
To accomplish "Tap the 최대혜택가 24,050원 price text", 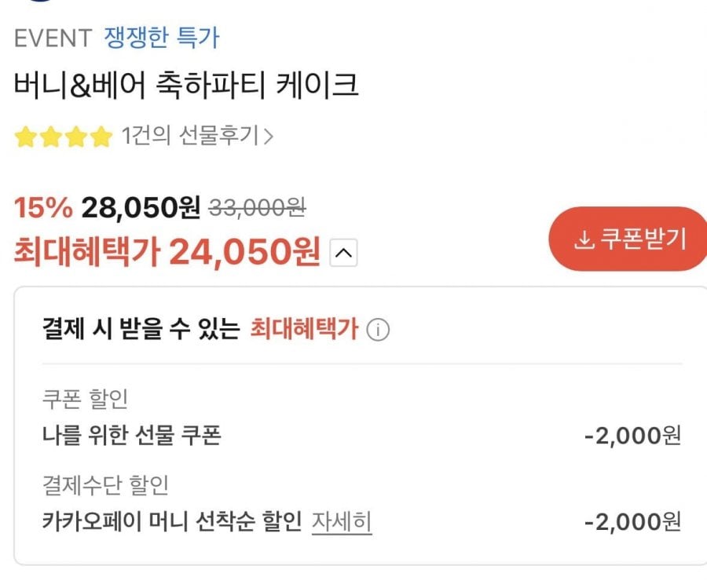I will pyautogui.click(x=167, y=252).
